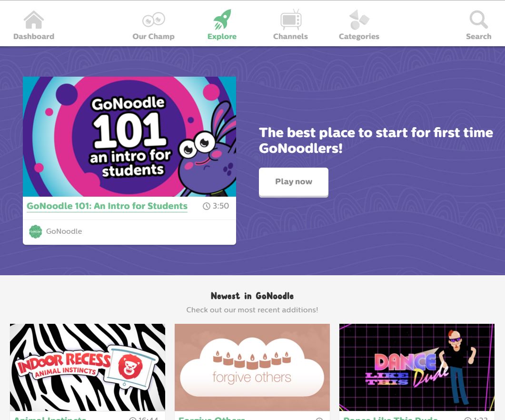Select the Categories menu label
The height and width of the screenshot is (420, 505).
click(x=359, y=37)
